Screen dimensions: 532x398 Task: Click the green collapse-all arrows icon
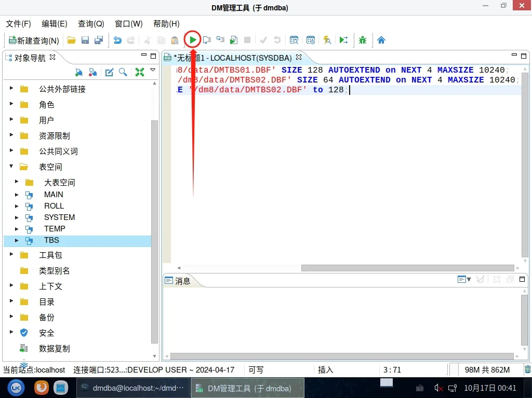pos(139,72)
